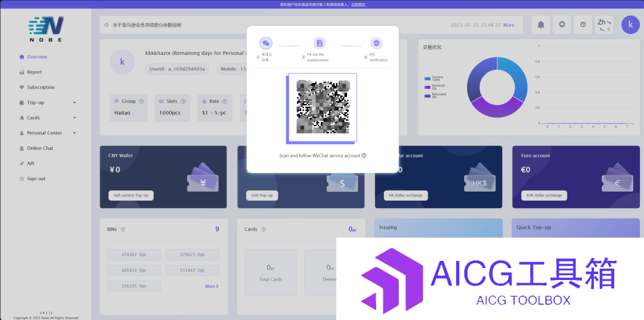Open the notifications bell
This screenshot has height=320, width=644.
pyautogui.click(x=541, y=24)
